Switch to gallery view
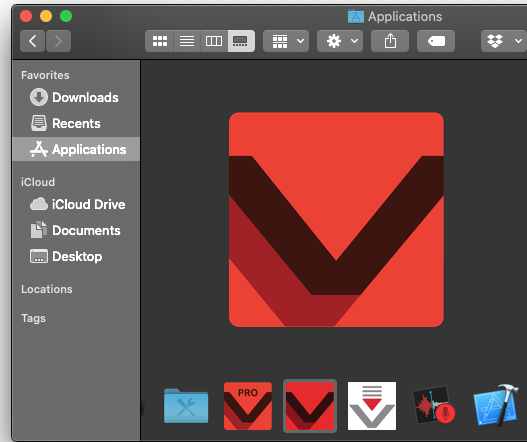 coord(241,41)
